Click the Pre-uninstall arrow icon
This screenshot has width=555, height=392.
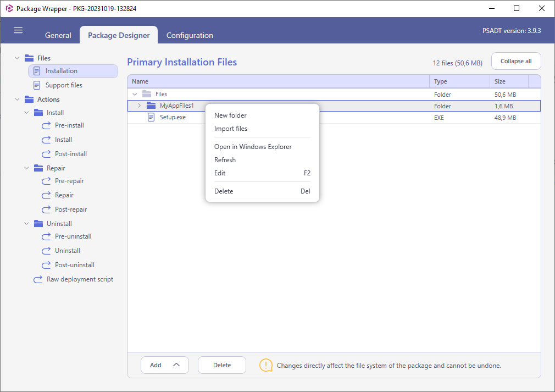pyautogui.click(x=46, y=236)
